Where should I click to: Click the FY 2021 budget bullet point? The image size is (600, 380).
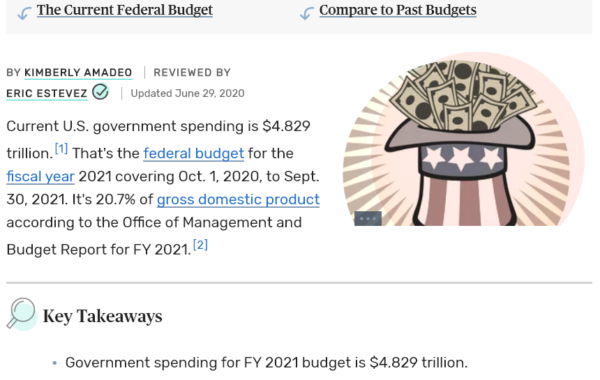pyautogui.click(x=266, y=362)
